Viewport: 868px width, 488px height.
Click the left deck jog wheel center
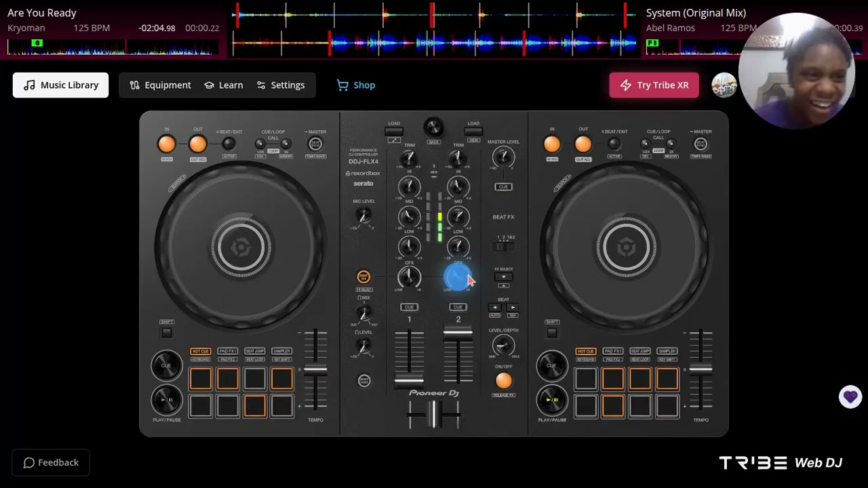241,248
